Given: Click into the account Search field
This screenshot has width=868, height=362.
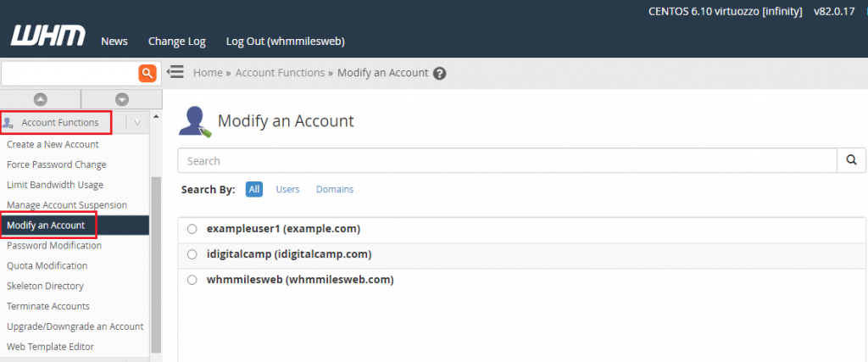Looking at the screenshot, I should (507, 160).
